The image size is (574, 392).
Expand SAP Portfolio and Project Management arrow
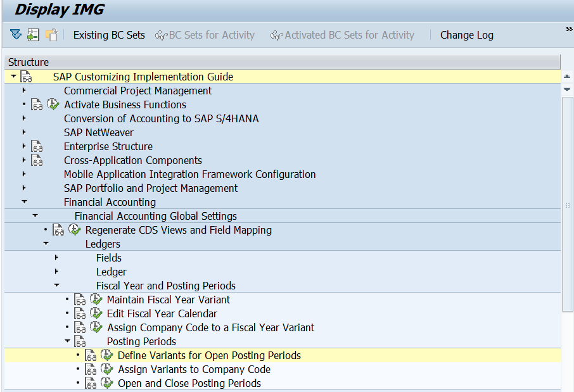point(24,187)
